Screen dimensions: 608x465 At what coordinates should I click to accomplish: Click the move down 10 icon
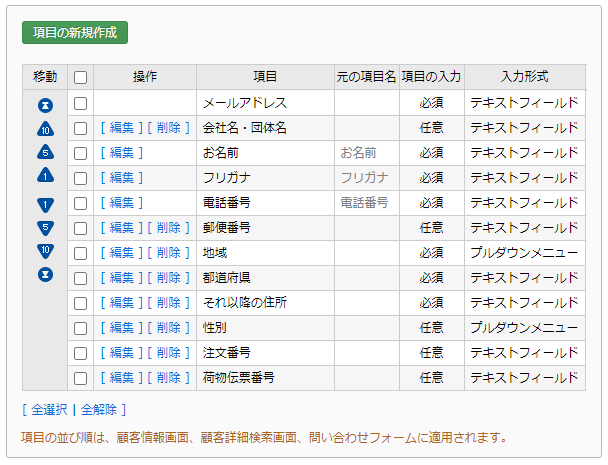(x=45, y=251)
